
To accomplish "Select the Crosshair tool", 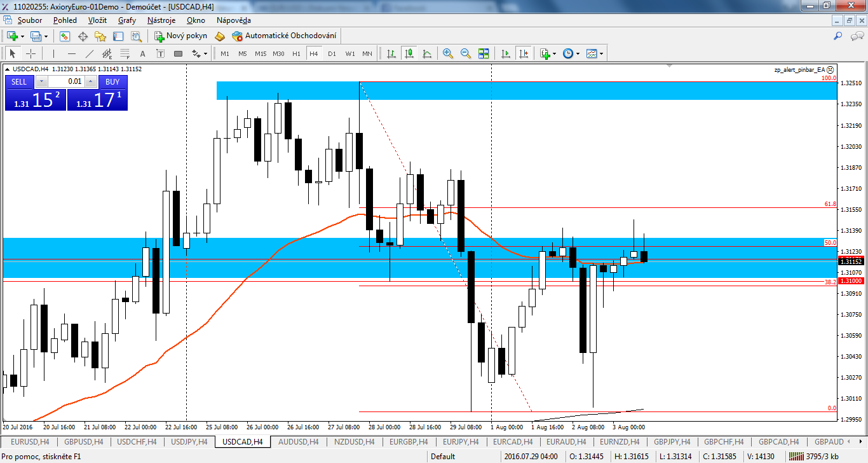I will pos(31,53).
